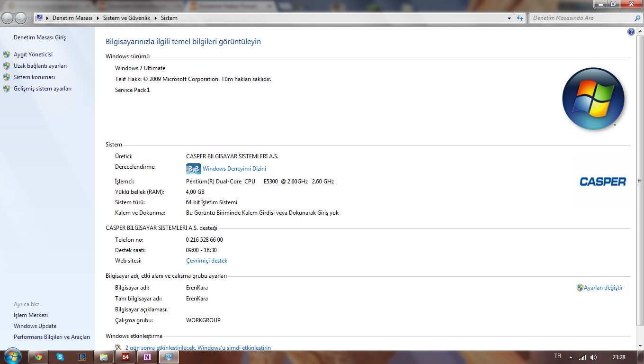This screenshot has width=644, height=364.
Task: Click the Windows logo image
Action: click(x=593, y=99)
